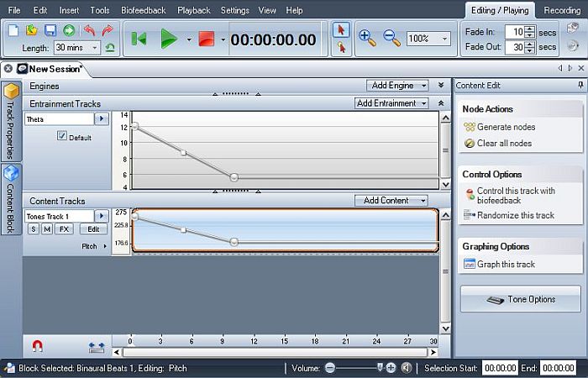This screenshot has width=588, height=378.
Task: Click Clear all nodes
Action: point(497,144)
